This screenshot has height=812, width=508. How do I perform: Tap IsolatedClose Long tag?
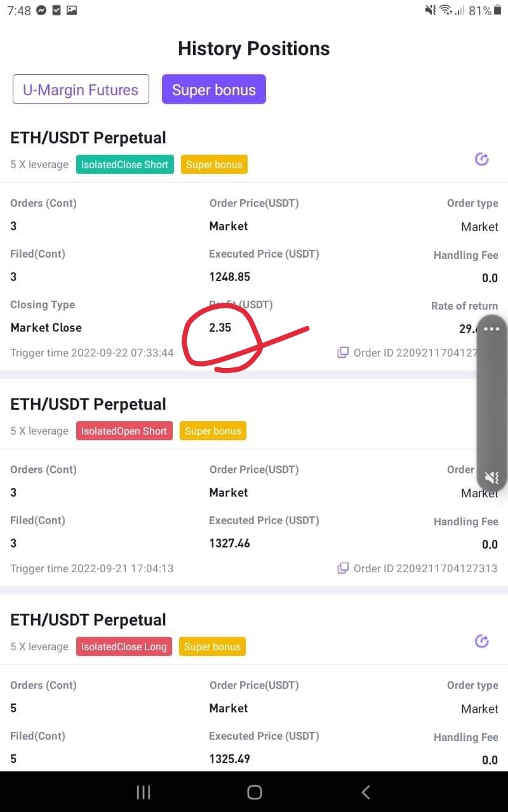click(124, 646)
